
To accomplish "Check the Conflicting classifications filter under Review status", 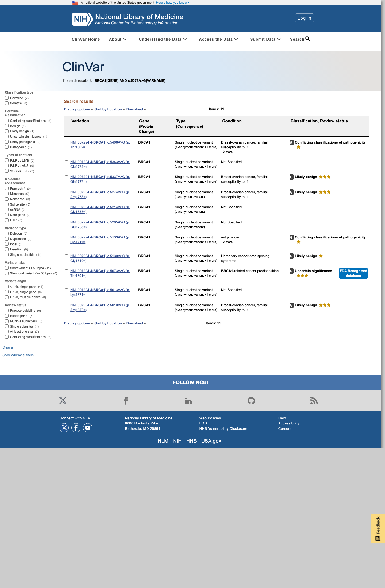I will [7, 337].
